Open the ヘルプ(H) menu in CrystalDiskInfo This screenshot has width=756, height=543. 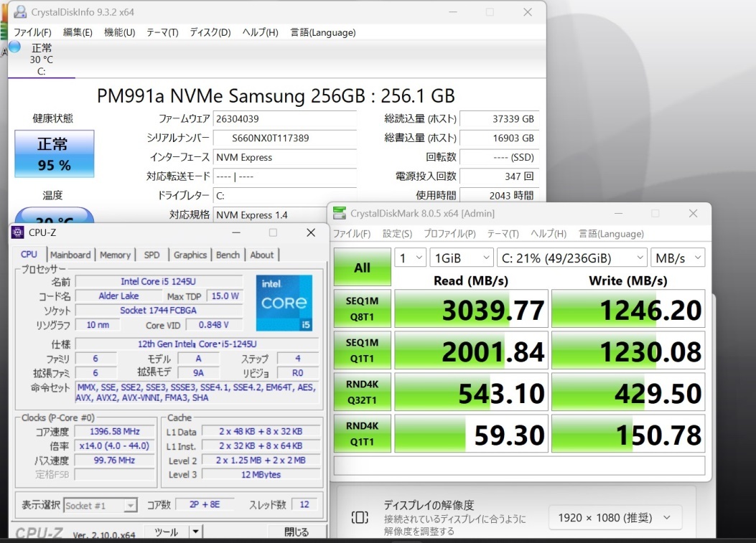[261, 32]
